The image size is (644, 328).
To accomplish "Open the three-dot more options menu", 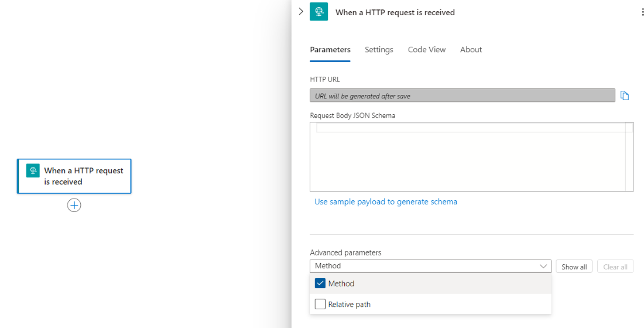I will coord(642,12).
